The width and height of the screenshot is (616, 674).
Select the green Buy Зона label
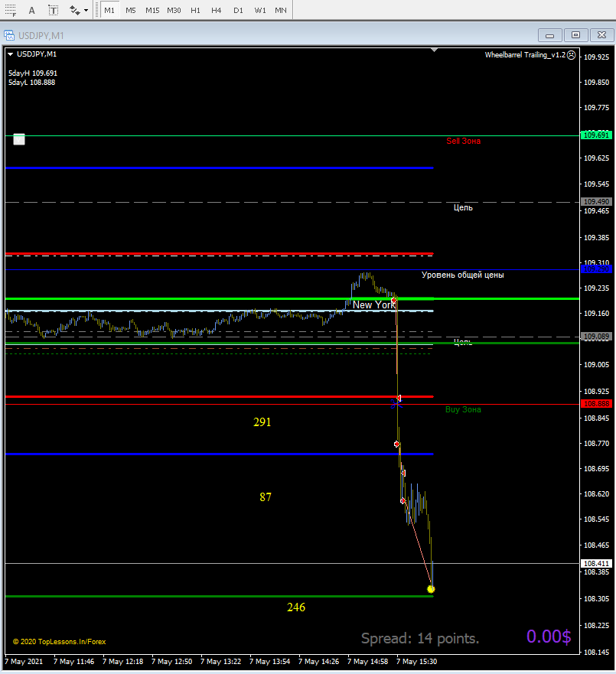463,409
